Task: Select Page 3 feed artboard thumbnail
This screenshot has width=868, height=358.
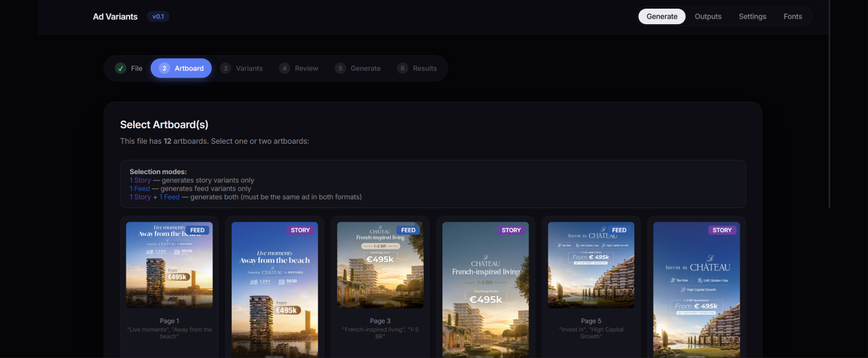Action: point(380,265)
